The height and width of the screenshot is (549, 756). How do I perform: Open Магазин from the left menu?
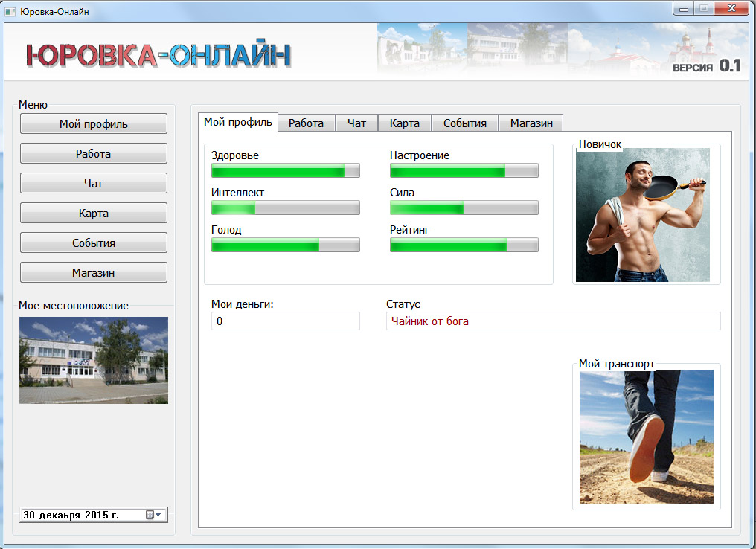pyautogui.click(x=93, y=273)
